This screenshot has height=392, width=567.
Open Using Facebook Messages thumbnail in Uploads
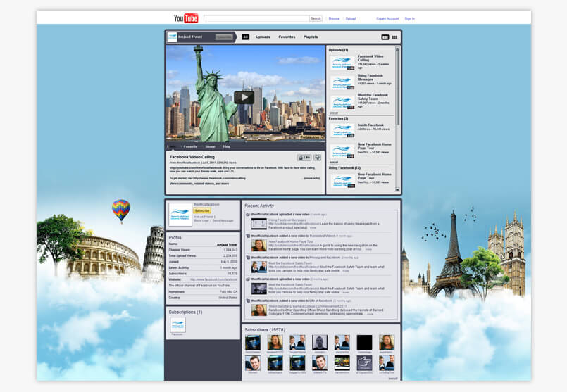click(x=342, y=82)
